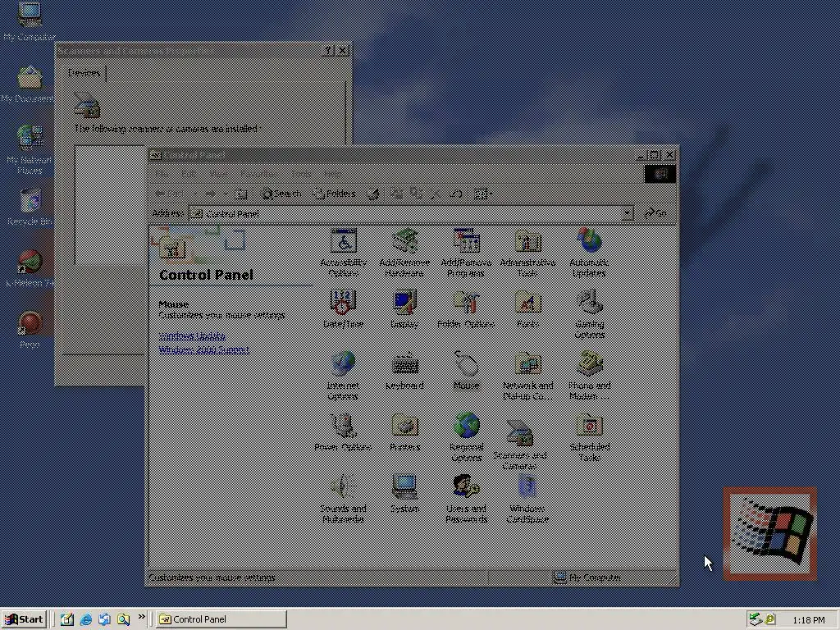Click the Back toolbar button

pyautogui.click(x=170, y=194)
